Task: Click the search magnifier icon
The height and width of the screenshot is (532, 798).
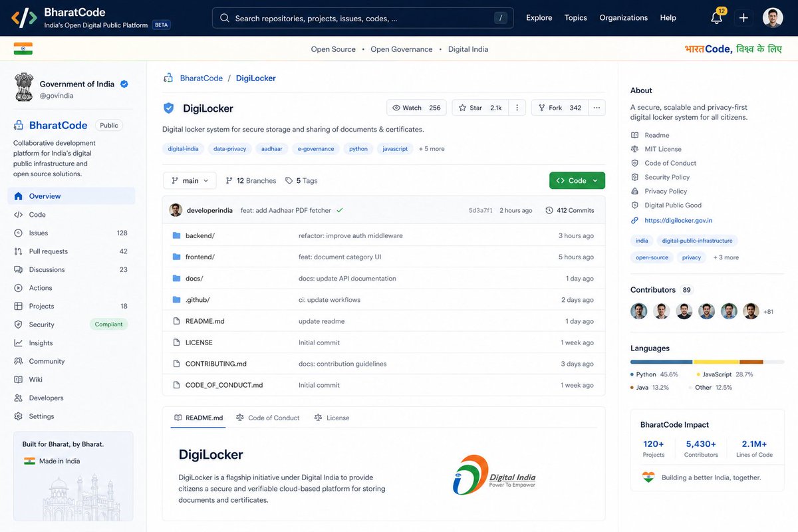Action: 225,18
